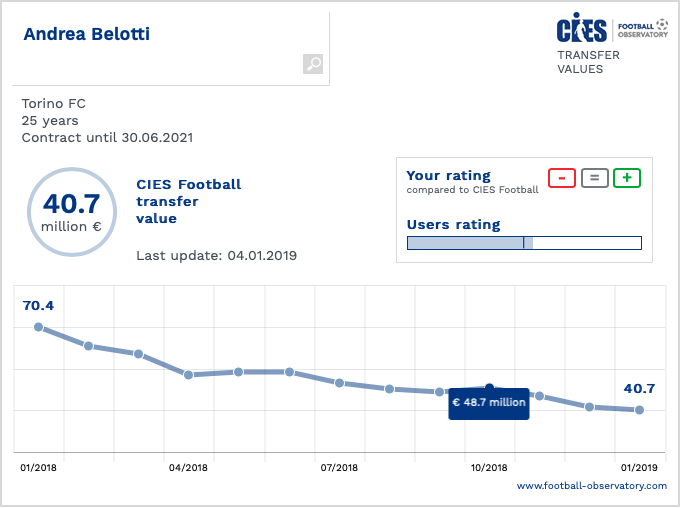Viewport: 680px width, 508px height.
Task: Click the TRANSFER VALUES heading text
Action: coord(588,62)
